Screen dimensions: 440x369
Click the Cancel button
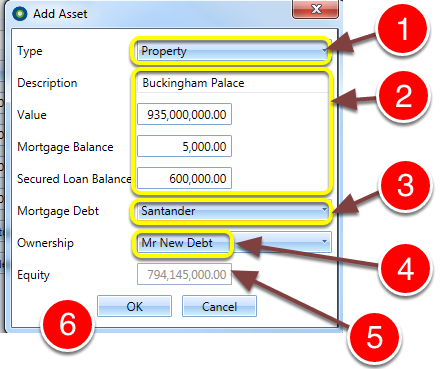219,306
